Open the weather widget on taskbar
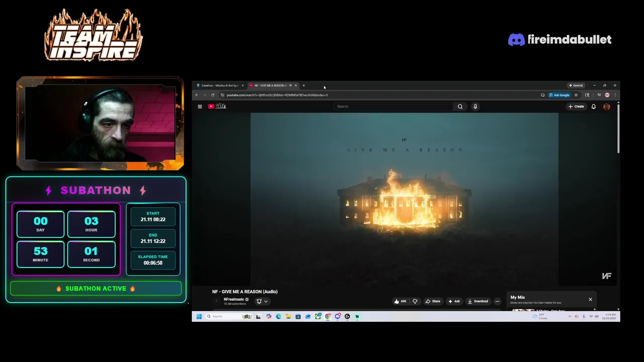Viewport: 644px width, 362px height. point(541,316)
